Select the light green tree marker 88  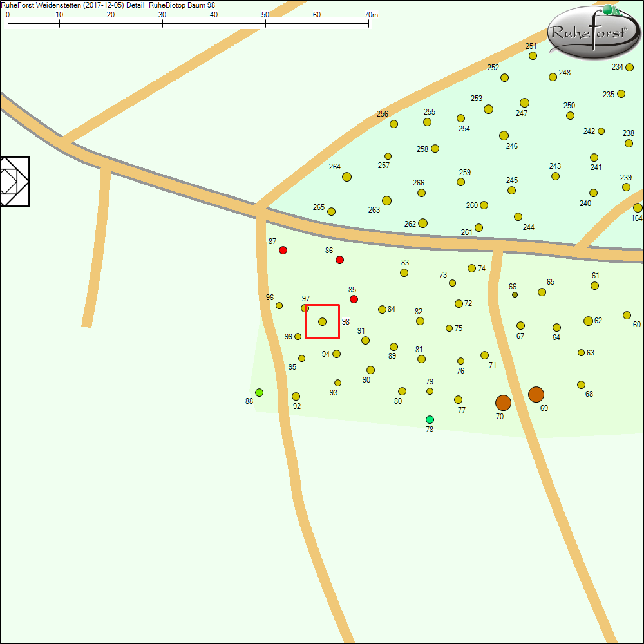(259, 392)
